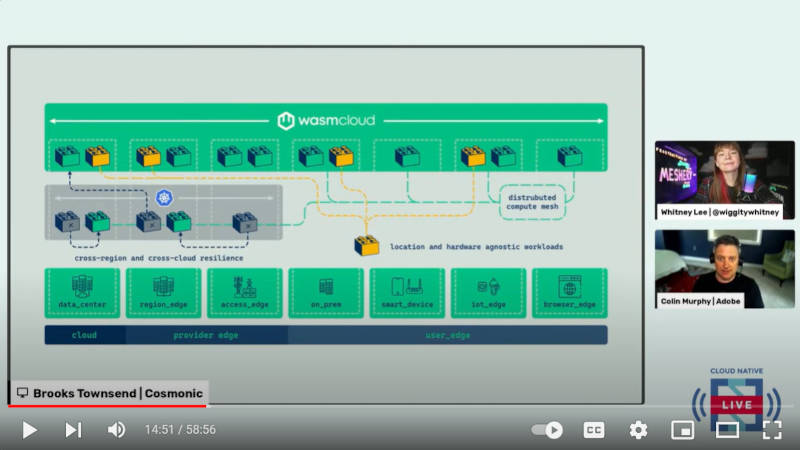Click the iot_edge tile

tap(488, 293)
